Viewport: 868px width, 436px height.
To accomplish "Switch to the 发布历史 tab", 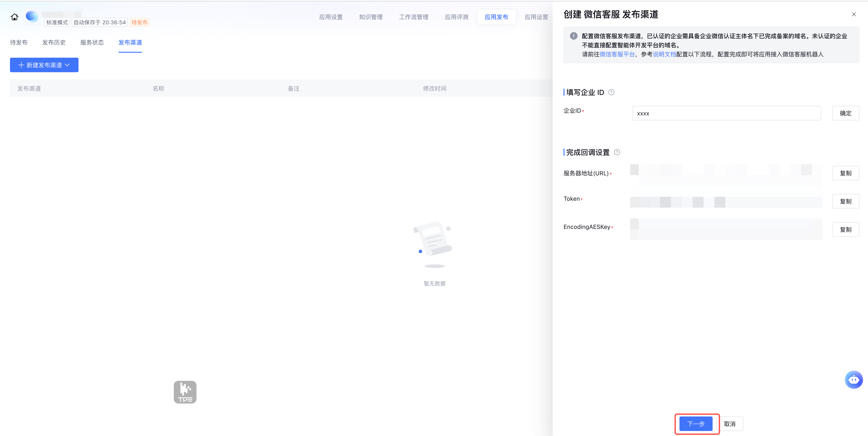I will (54, 42).
